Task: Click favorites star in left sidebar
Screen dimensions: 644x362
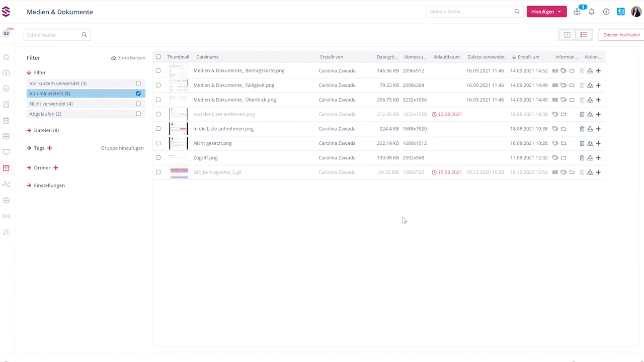Action: 6,57
